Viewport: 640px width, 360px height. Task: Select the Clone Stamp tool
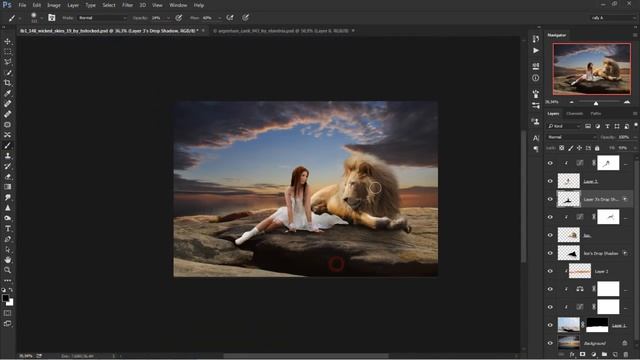7,156
